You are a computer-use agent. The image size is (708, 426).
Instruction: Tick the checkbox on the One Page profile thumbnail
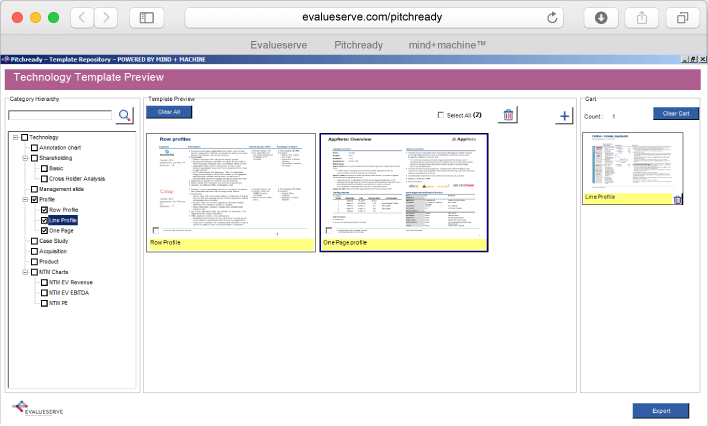pyautogui.click(x=329, y=230)
